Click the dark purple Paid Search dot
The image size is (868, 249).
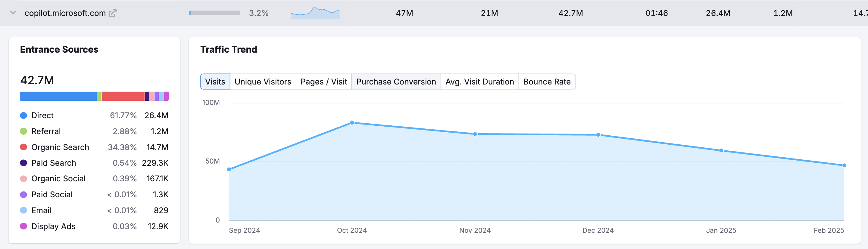(23, 163)
